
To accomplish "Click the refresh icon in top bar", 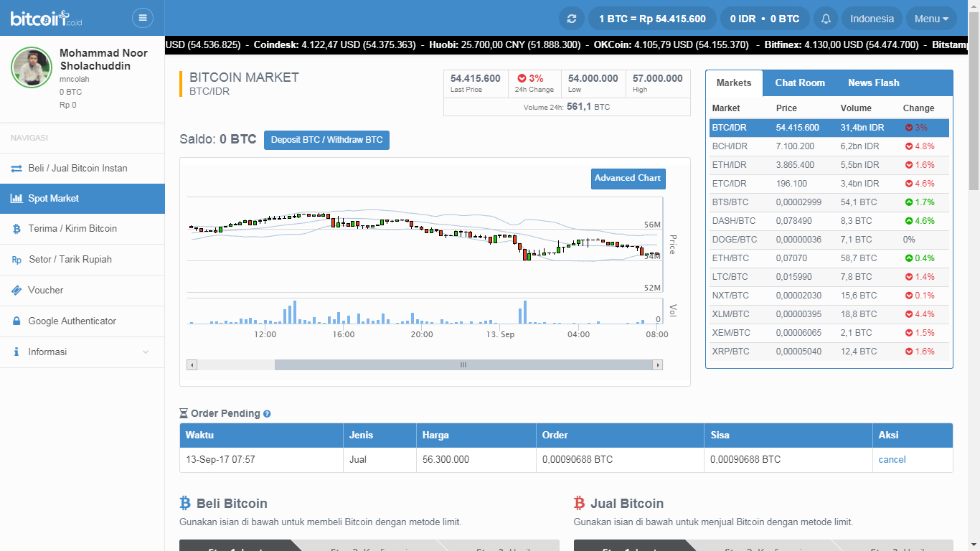I will tap(571, 19).
